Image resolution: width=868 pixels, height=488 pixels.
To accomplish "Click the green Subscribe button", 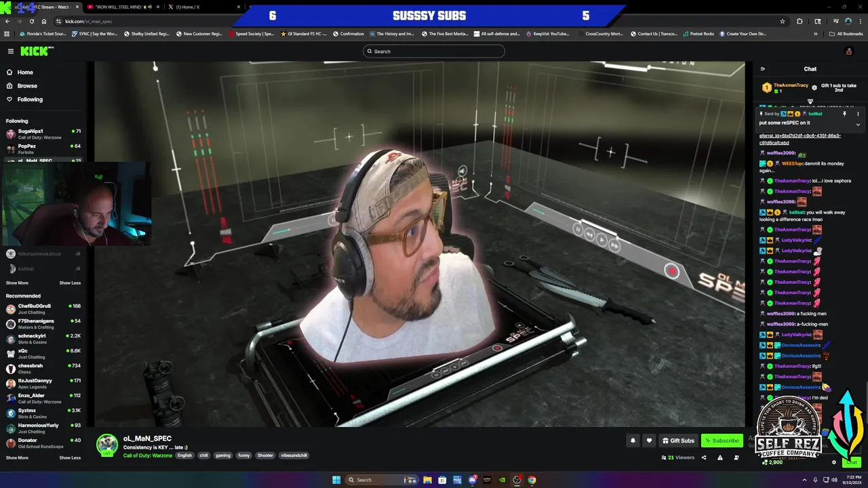I will pyautogui.click(x=722, y=441).
